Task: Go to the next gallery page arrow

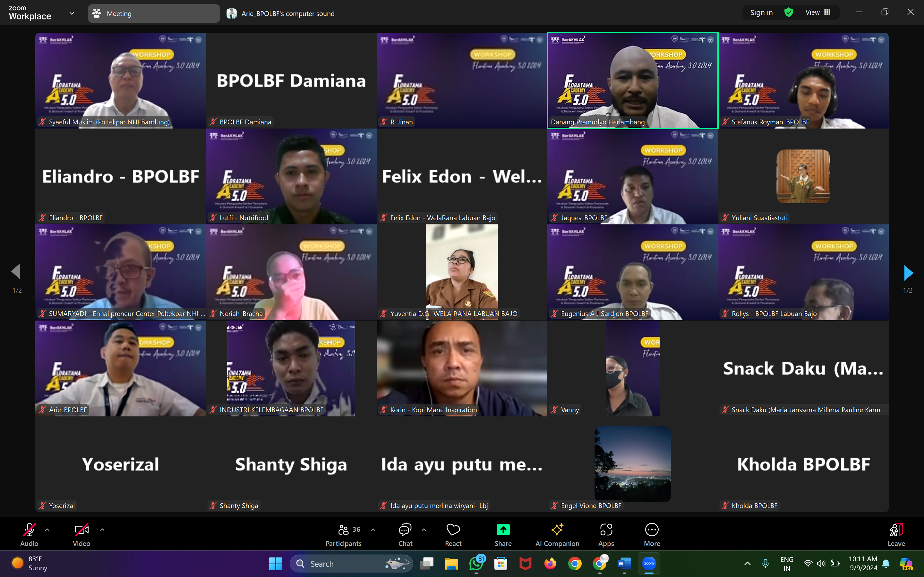Action: 908,272
